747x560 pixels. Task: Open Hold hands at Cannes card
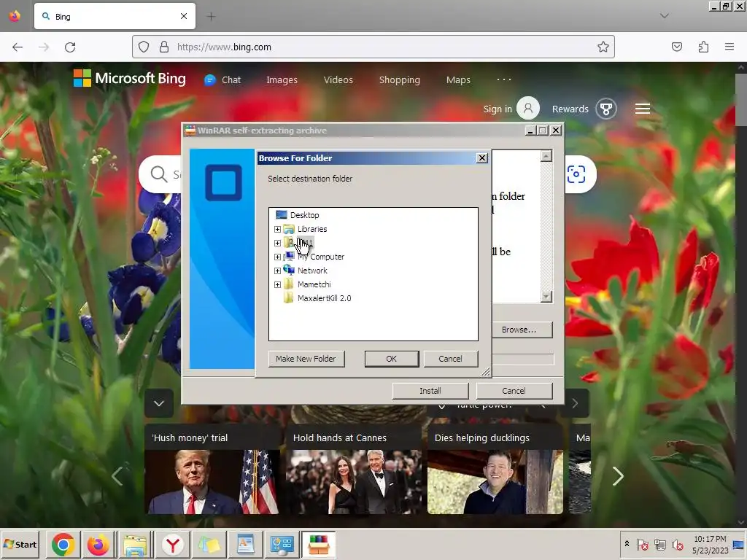pos(354,469)
